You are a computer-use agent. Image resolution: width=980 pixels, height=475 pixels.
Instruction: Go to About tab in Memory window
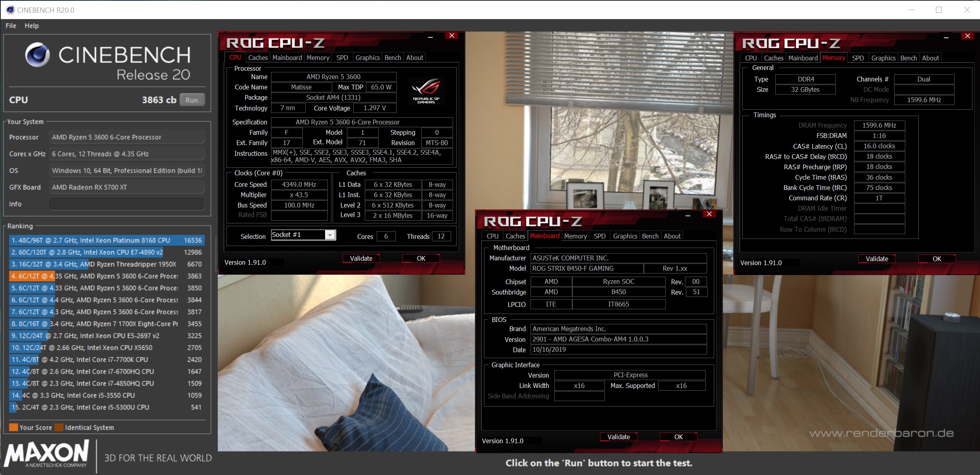point(930,58)
